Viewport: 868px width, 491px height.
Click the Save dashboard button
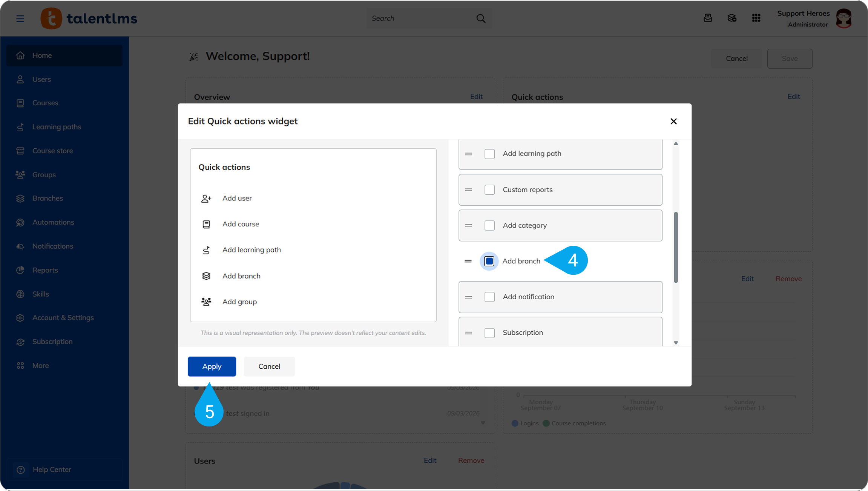(x=790, y=58)
